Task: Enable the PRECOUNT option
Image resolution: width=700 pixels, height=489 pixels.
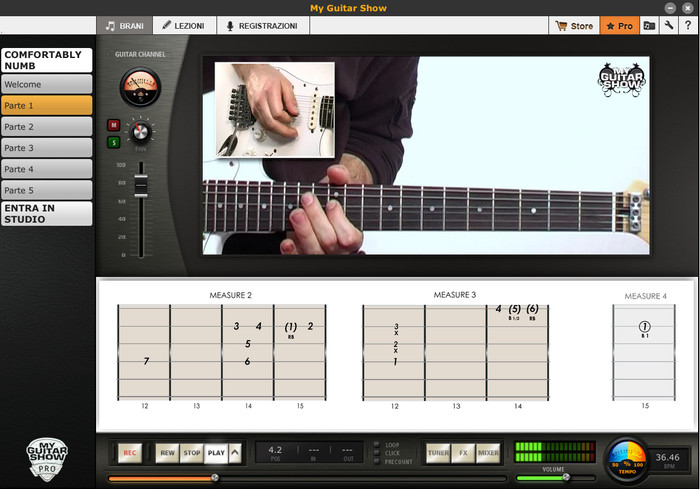Action: tap(377, 461)
